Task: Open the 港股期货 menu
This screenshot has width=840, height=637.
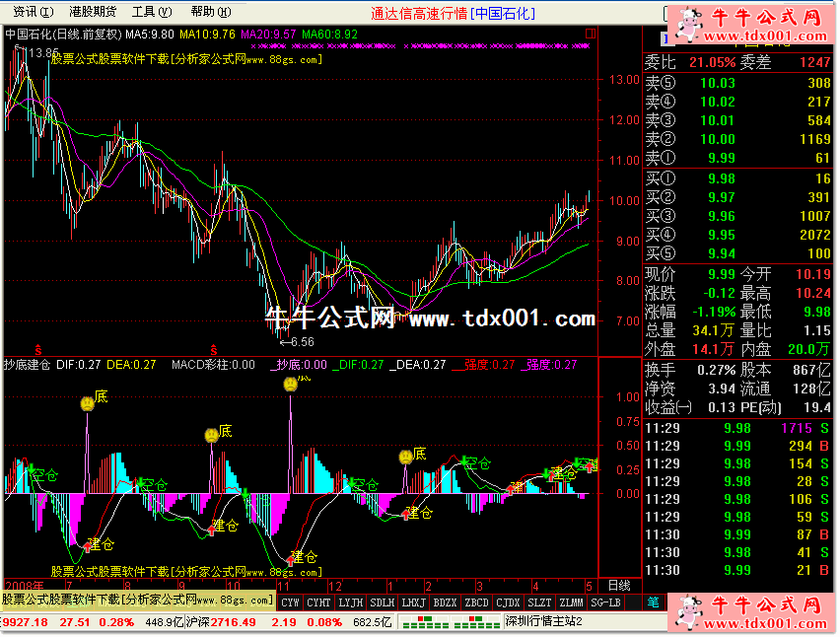Action: [x=93, y=11]
